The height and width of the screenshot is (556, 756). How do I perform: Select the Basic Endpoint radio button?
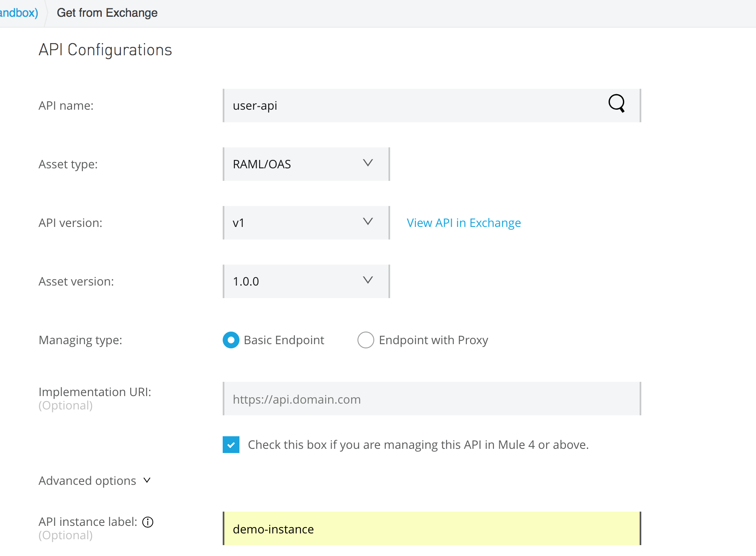(231, 340)
